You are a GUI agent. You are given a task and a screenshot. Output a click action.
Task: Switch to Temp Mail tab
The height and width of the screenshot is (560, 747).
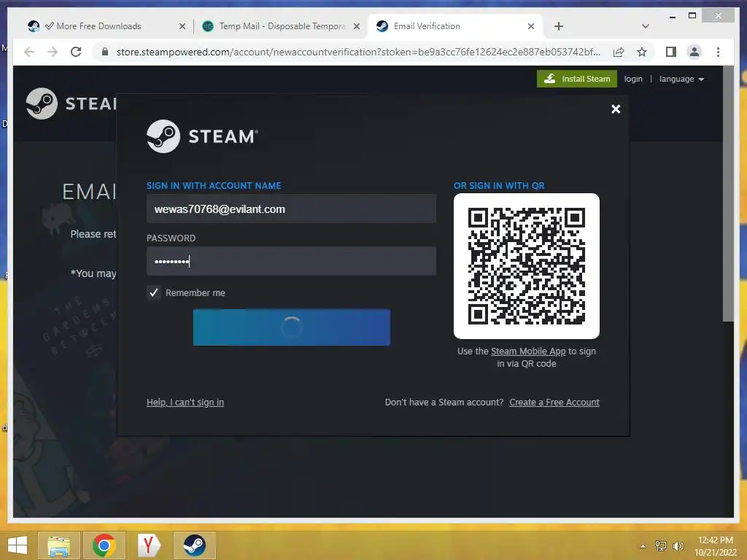tap(282, 26)
